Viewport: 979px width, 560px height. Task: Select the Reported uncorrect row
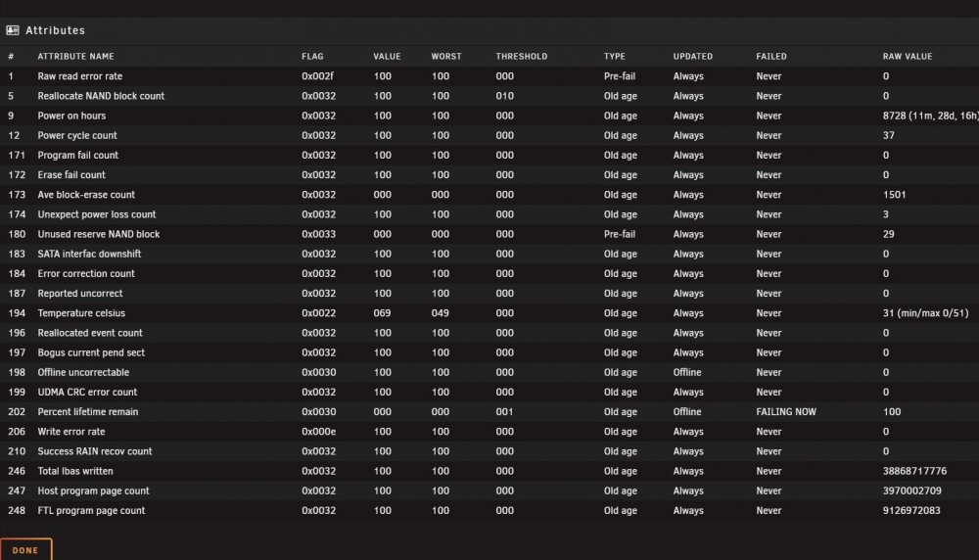(489, 294)
